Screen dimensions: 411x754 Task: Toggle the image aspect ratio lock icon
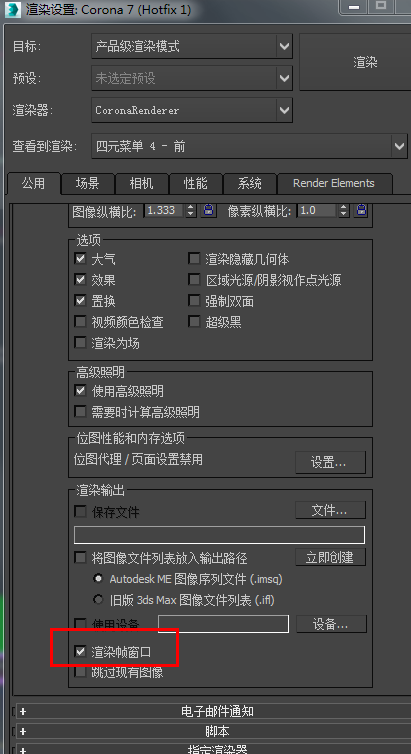click(208, 211)
